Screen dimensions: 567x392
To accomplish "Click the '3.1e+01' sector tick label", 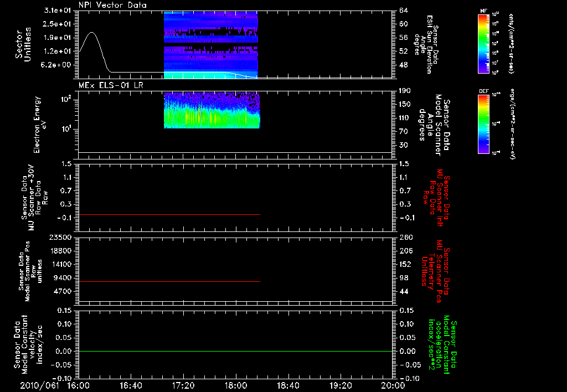I will pos(57,10).
